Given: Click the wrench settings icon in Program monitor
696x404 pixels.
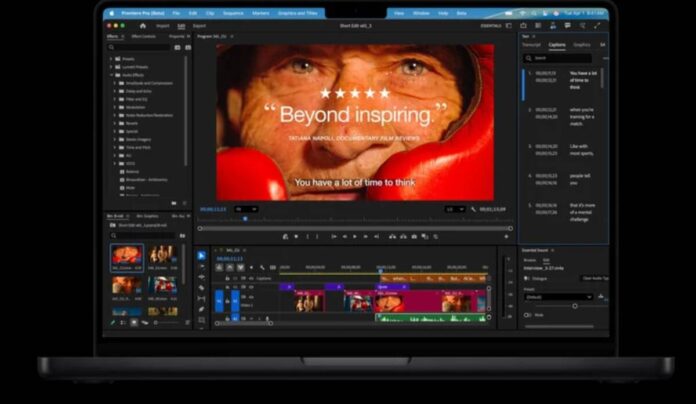Looking at the screenshot, I should [x=473, y=210].
